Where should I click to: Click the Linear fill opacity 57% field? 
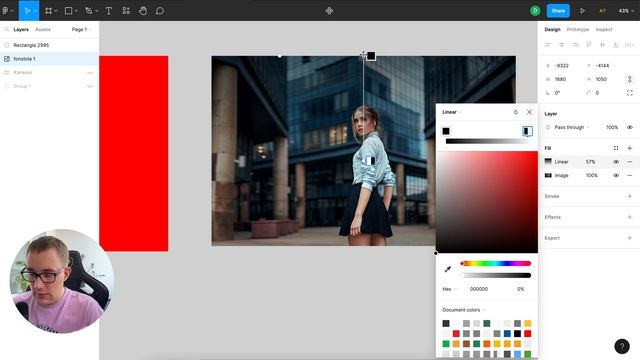[590, 162]
